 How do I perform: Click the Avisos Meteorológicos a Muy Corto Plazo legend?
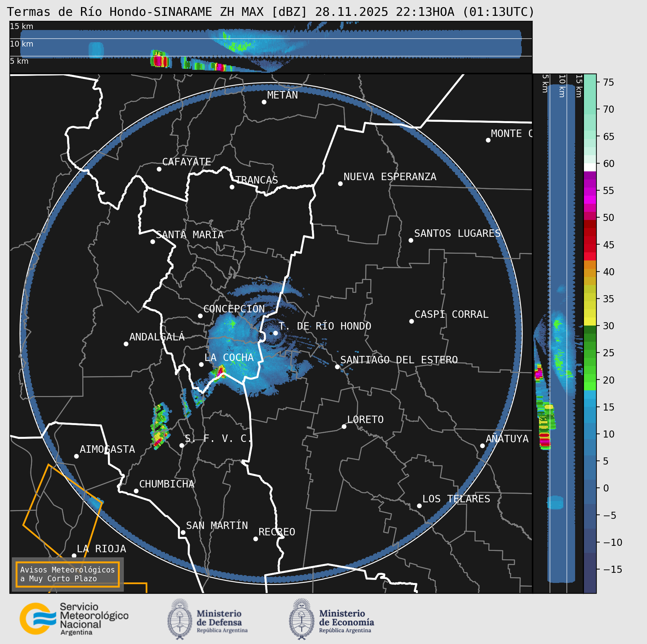tap(68, 574)
